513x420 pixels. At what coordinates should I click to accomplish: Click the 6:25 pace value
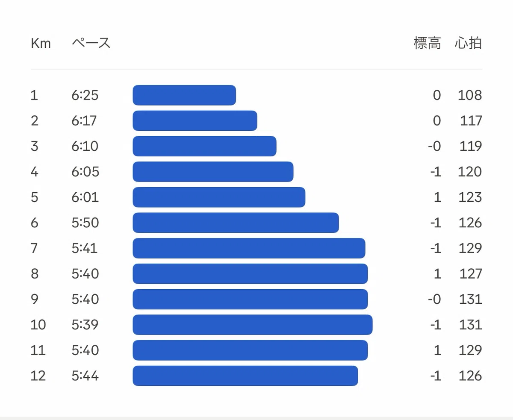[85, 95]
